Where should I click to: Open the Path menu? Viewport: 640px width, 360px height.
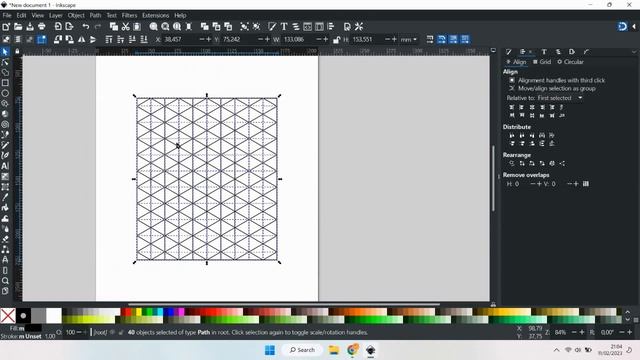(95, 16)
